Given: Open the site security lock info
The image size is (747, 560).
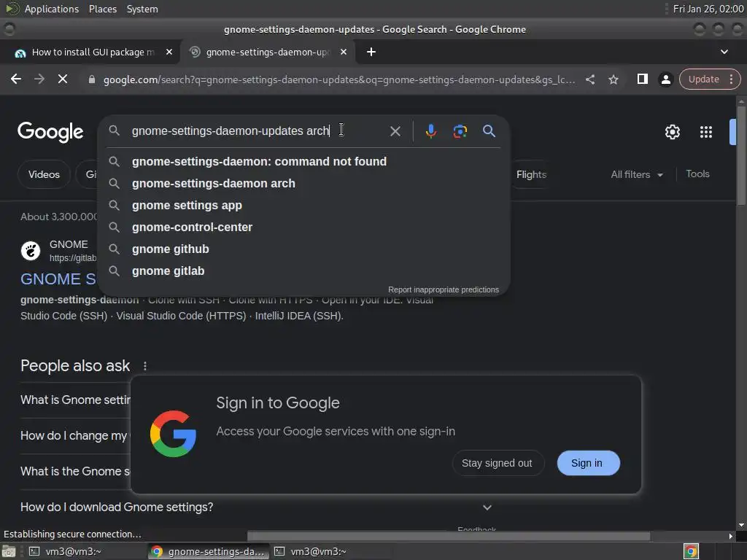Looking at the screenshot, I should pyautogui.click(x=92, y=79).
